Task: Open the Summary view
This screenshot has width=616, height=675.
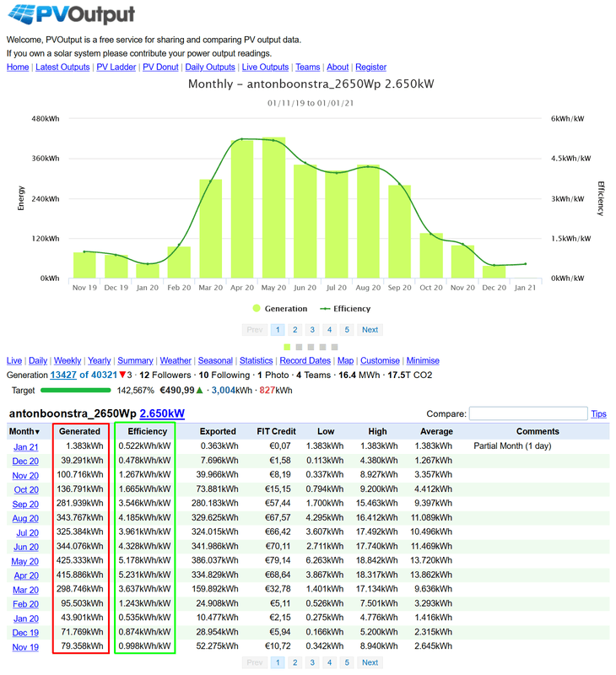Action: (135, 361)
